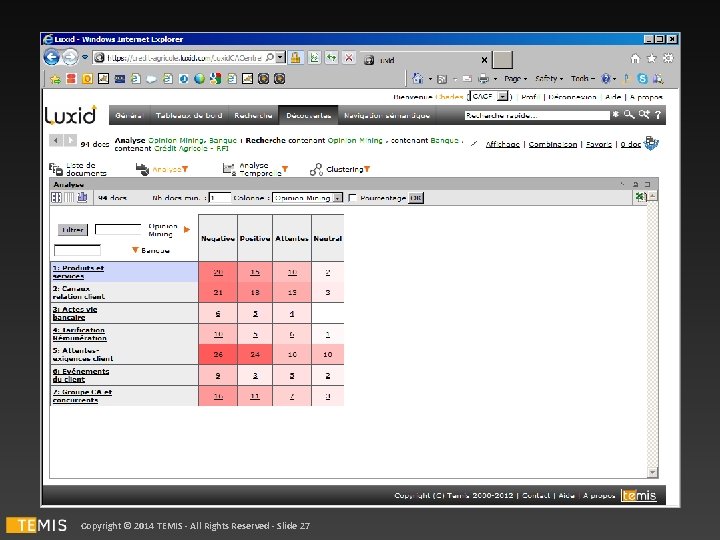
Task: Click the Recherche rapide search field
Action: tap(537, 115)
